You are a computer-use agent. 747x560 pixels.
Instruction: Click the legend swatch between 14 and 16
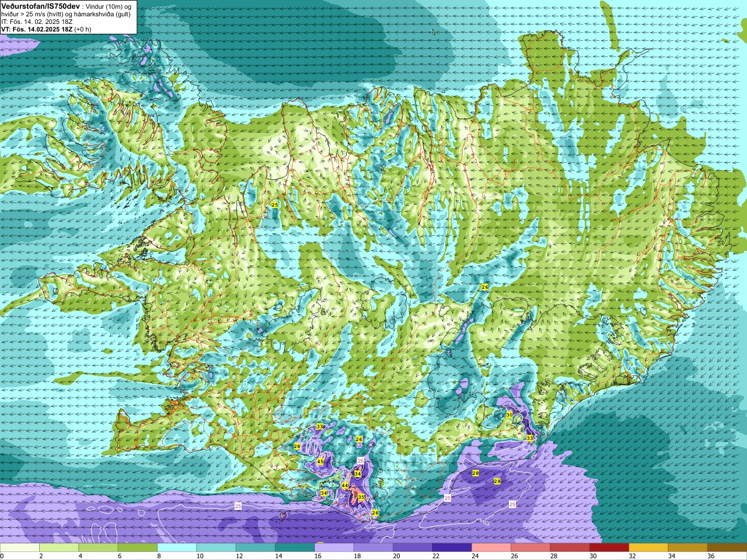pos(295,548)
